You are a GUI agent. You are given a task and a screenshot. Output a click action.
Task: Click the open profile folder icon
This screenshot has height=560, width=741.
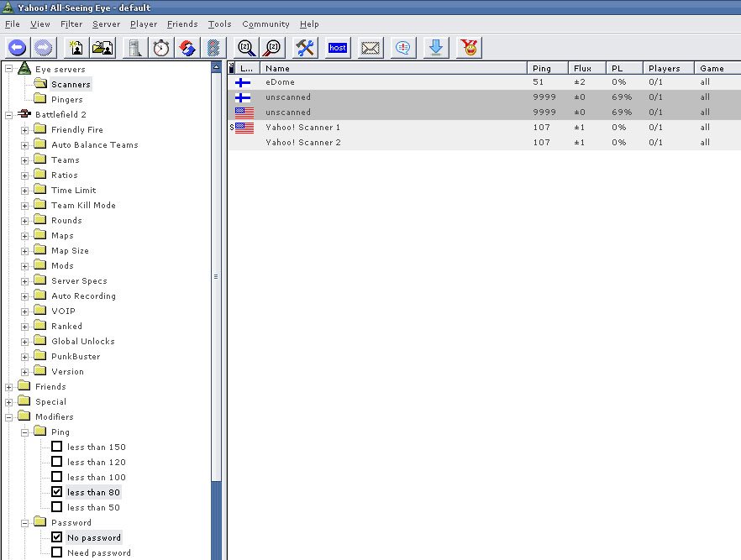pos(102,48)
